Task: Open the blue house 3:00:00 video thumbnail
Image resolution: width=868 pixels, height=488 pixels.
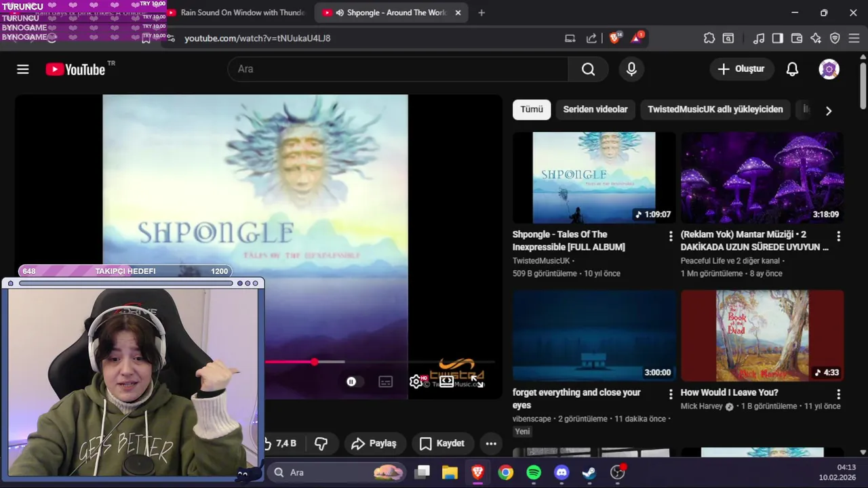Action: [594, 335]
